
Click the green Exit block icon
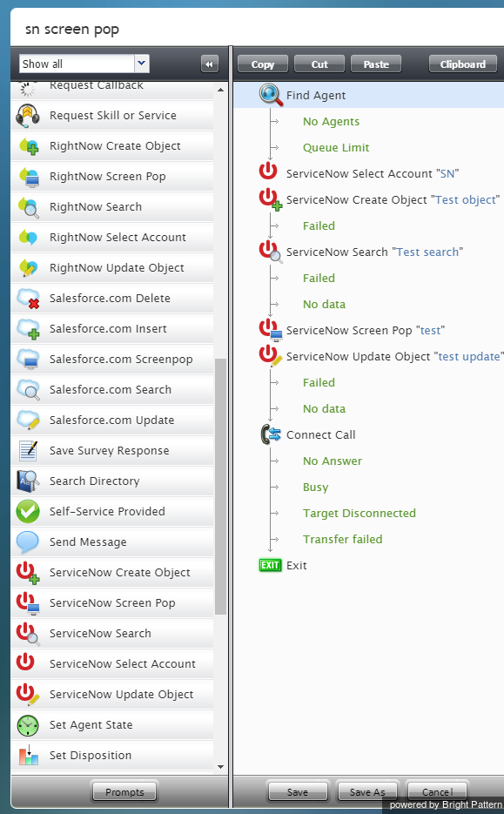tap(270, 565)
